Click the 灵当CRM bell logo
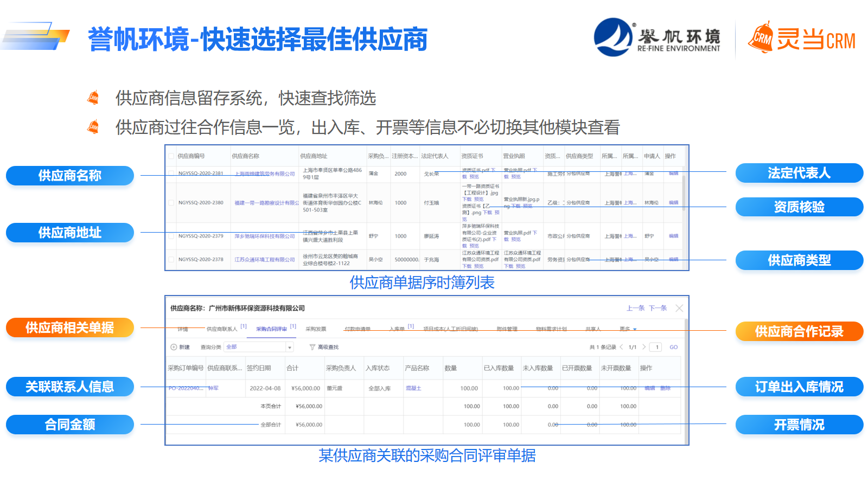The height and width of the screenshot is (488, 868). point(761,38)
